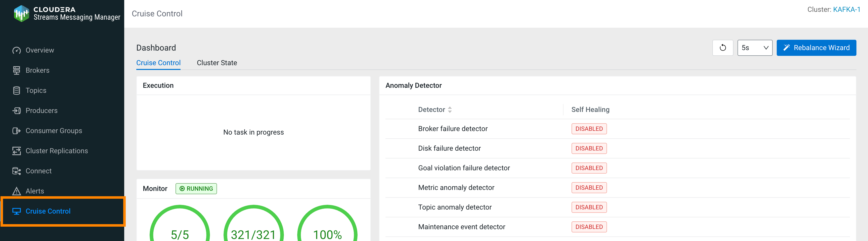Click DISABLED badge for Broker failure detector
The image size is (868, 241).
tap(589, 129)
